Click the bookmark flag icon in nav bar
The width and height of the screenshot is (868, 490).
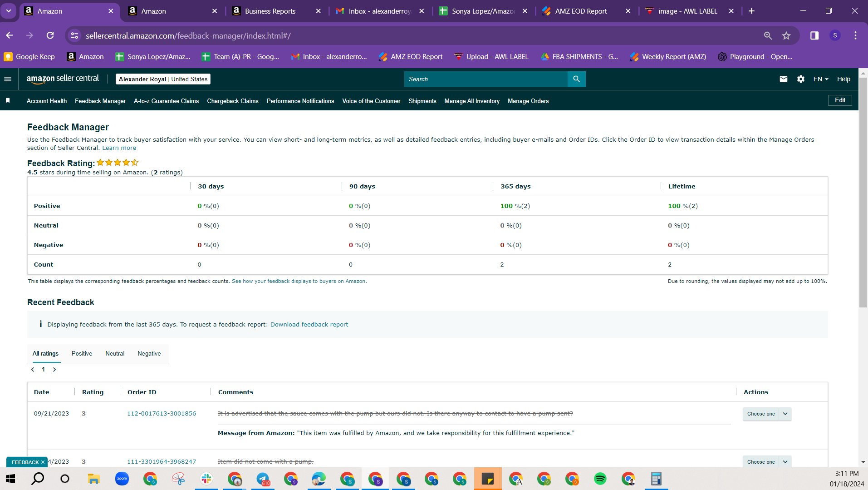pyautogui.click(x=8, y=101)
